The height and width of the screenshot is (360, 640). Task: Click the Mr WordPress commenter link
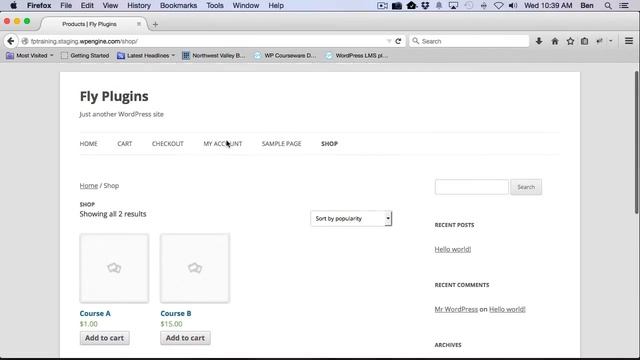[456, 309]
